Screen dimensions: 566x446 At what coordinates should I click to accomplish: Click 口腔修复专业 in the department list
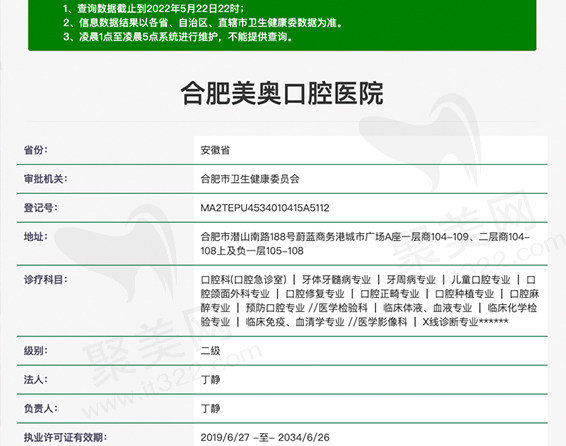tap(315, 293)
